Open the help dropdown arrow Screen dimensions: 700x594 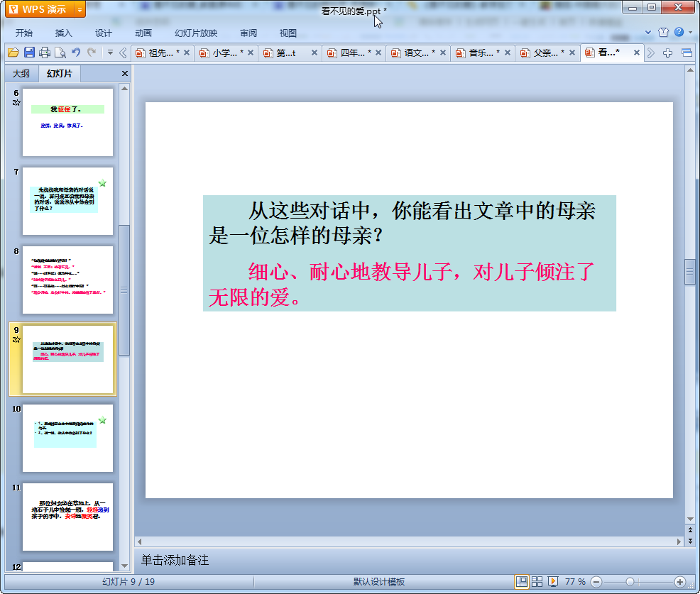[x=689, y=33]
